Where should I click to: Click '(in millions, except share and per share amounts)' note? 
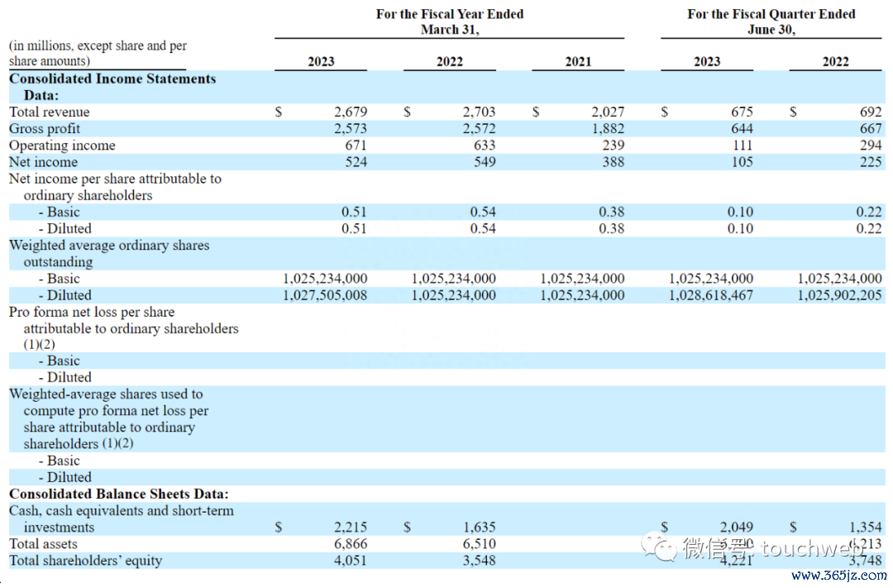click(x=98, y=53)
